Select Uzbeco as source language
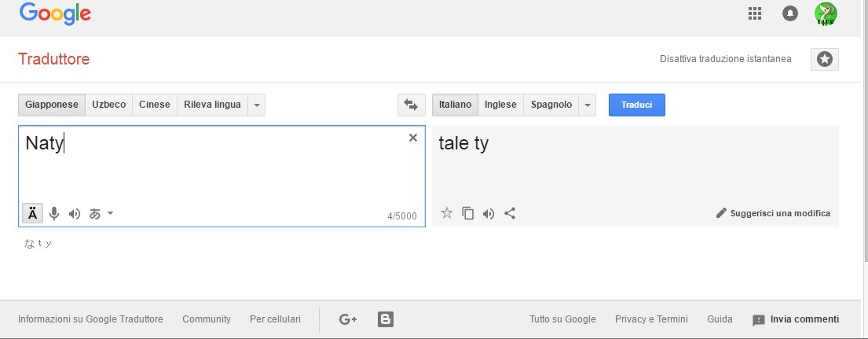 coord(108,105)
